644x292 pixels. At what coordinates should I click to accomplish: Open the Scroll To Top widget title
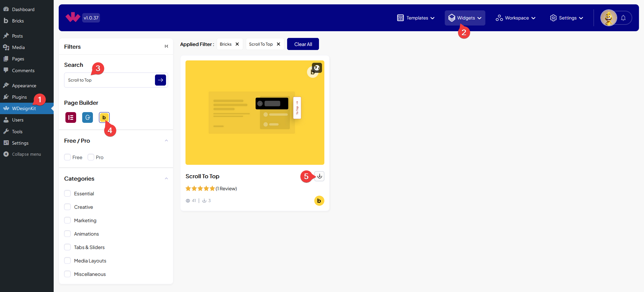pyautogui.click(x=202, y=176)
